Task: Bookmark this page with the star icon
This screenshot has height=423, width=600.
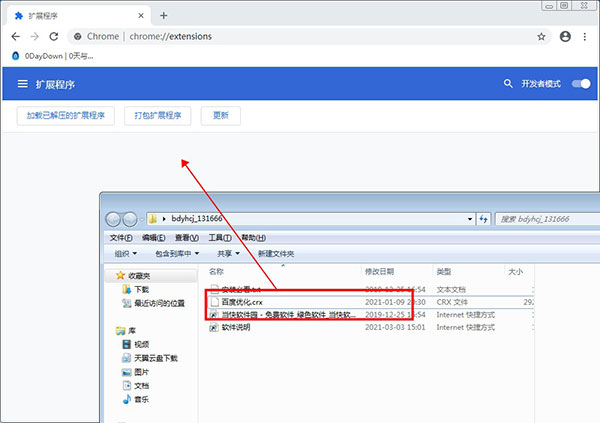Action: point(541,36)
